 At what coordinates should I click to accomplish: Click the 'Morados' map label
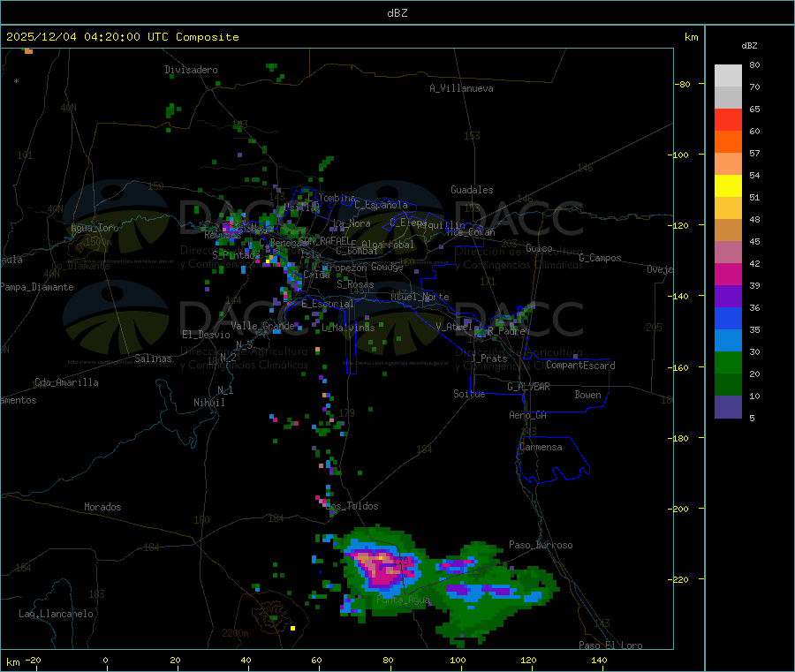[x=102, y=507]
